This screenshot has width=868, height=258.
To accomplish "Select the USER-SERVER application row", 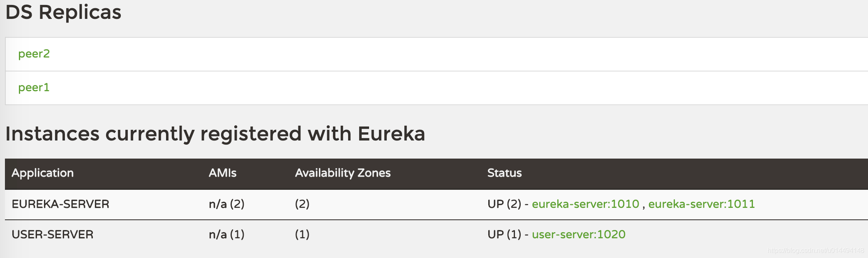I will [51, 234].
